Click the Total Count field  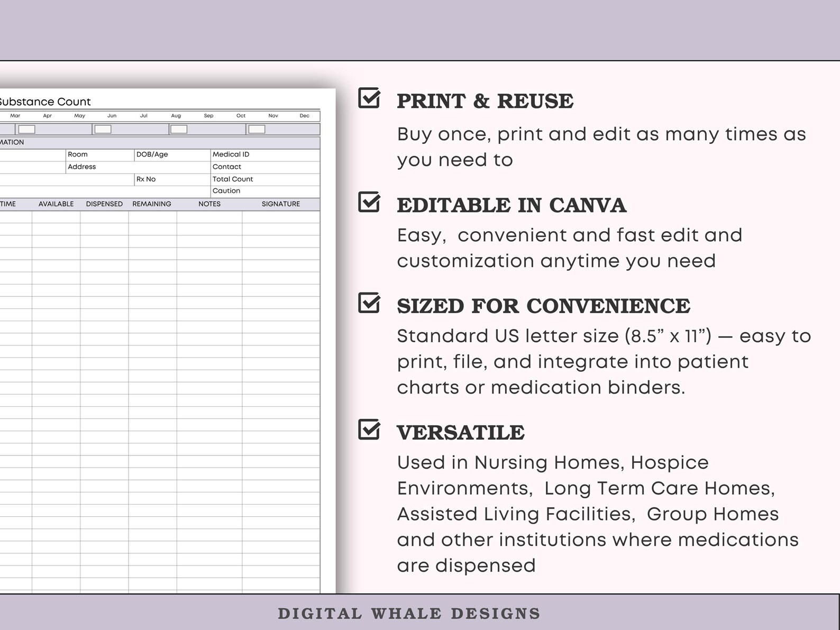coord(265,179)
